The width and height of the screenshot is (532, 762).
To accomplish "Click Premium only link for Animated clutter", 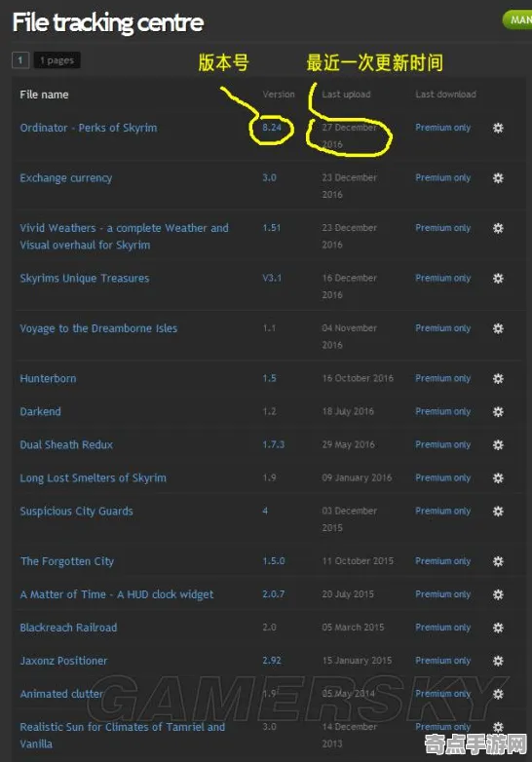I will click(443, 694).
